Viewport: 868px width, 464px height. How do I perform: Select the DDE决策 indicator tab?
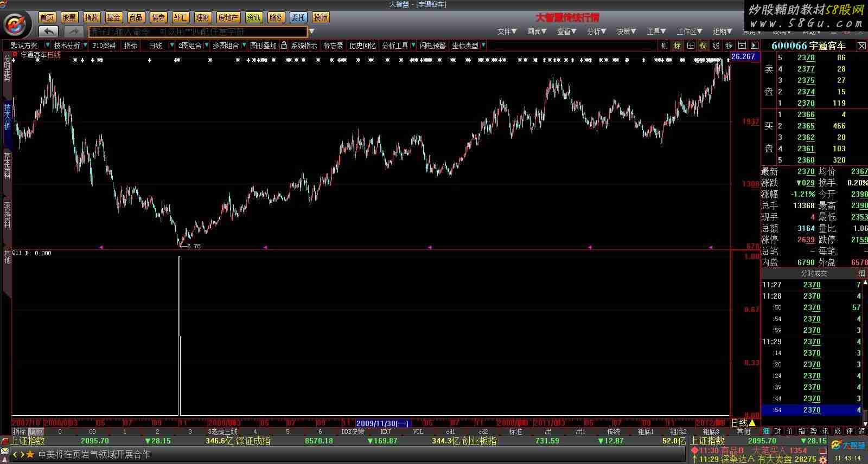353,431
